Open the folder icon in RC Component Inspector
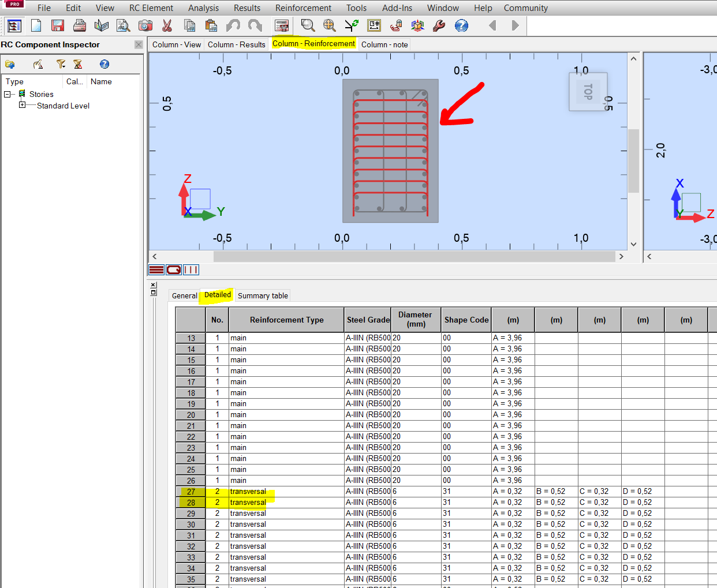This screenshot has width=717, height=588. click(x=10, y=64)
